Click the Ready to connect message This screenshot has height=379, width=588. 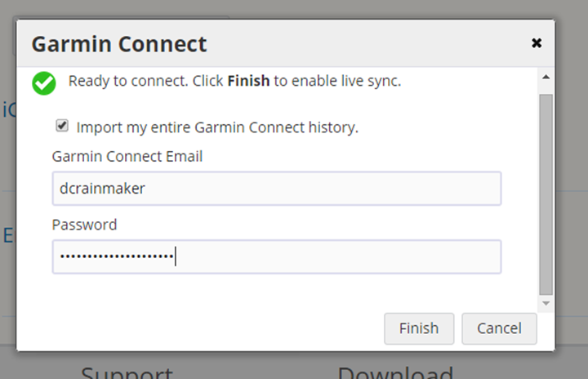coord(234,81)
